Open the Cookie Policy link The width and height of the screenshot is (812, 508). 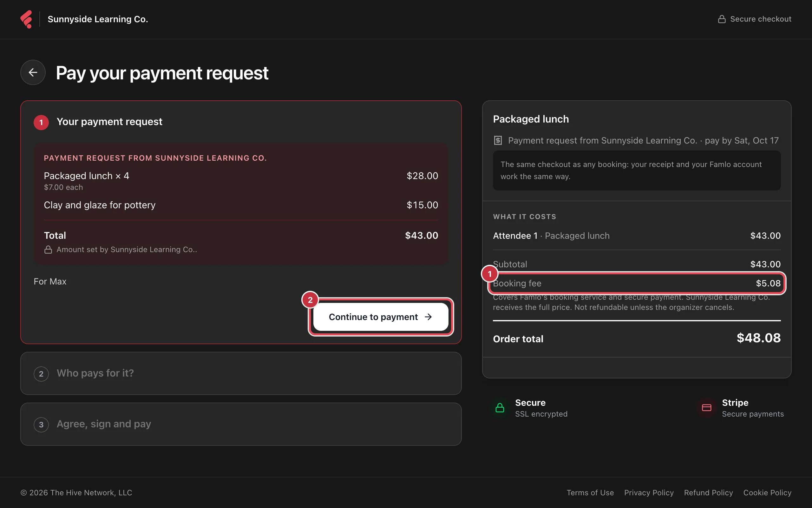[767, 492]
